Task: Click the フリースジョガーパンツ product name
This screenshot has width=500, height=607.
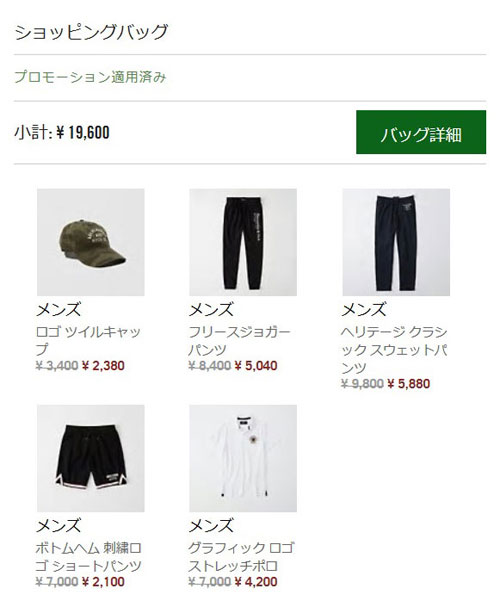Action: [x=239, y=341]
